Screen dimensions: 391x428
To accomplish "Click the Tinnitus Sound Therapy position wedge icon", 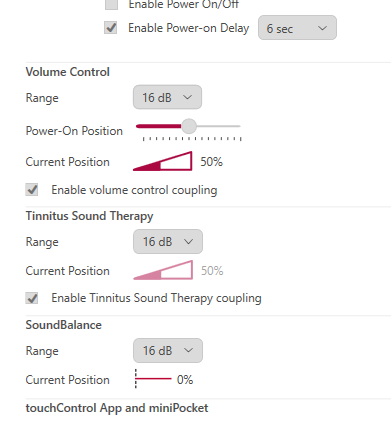I will click(x=163, y=270).
